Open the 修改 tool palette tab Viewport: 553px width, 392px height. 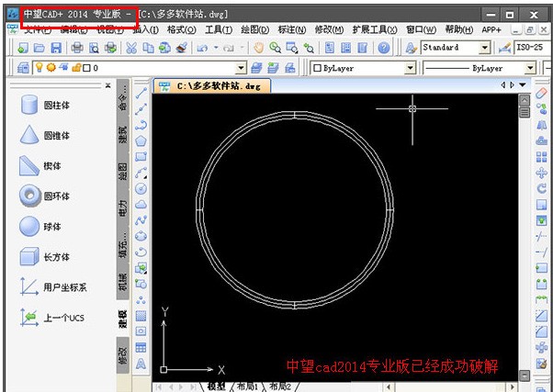pos(123,355)
